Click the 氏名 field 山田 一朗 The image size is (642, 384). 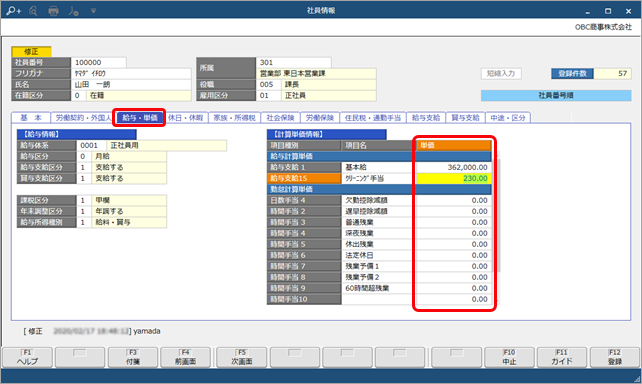pos(131,84)
